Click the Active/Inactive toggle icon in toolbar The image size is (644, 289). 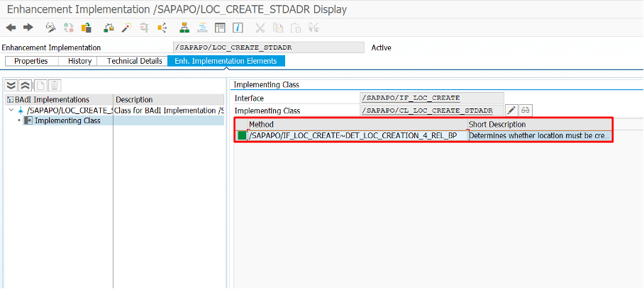(69, 28)
